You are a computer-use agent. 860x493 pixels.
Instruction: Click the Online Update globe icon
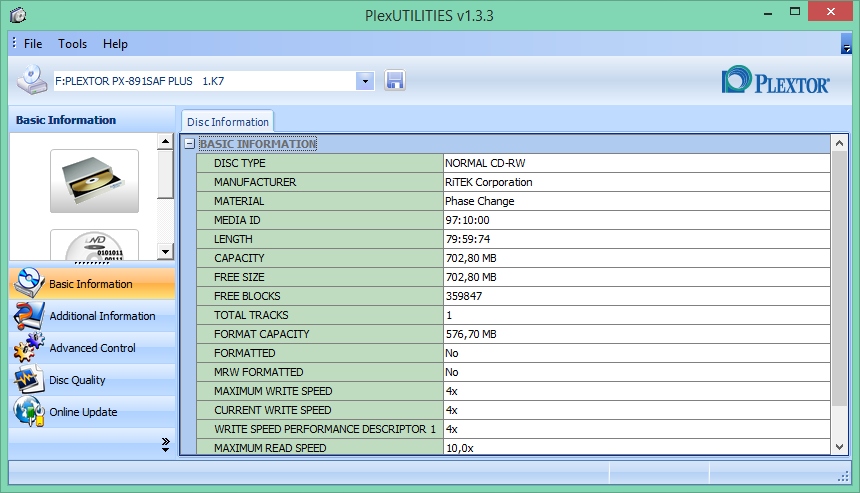coord(28,412)
